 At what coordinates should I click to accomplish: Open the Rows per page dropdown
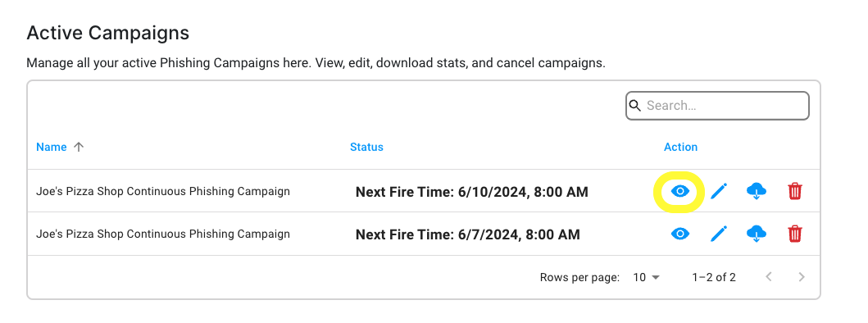point(647,277)
